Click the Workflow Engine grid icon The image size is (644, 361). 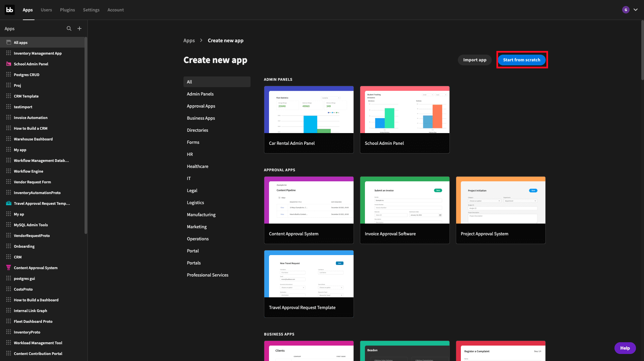(x=9, y=171)
